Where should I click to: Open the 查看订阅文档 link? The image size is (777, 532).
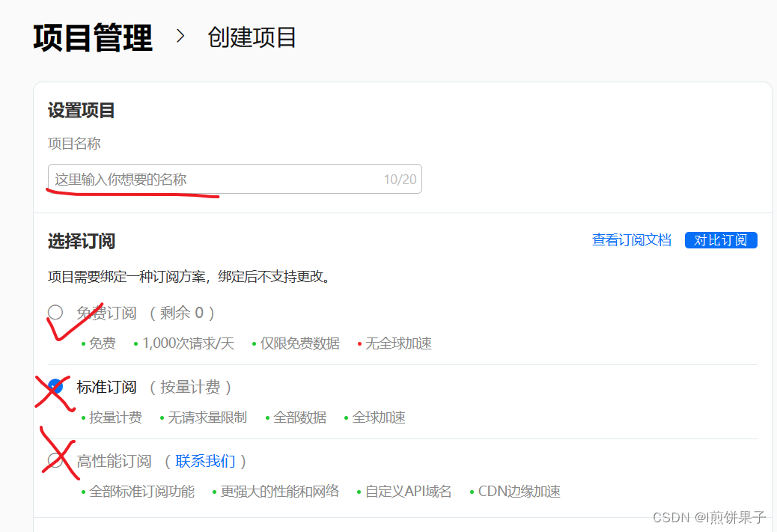point(631,240)
